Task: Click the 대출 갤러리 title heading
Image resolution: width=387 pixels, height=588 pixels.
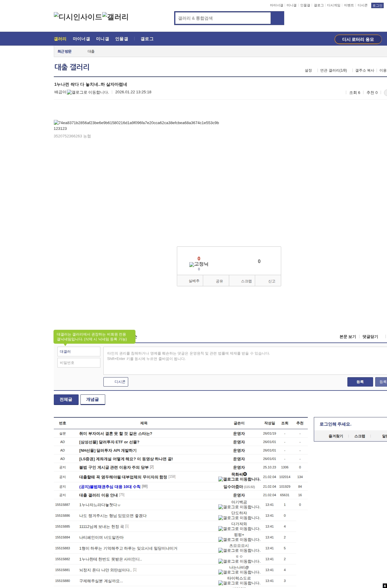Action: (x=72, y=67)
